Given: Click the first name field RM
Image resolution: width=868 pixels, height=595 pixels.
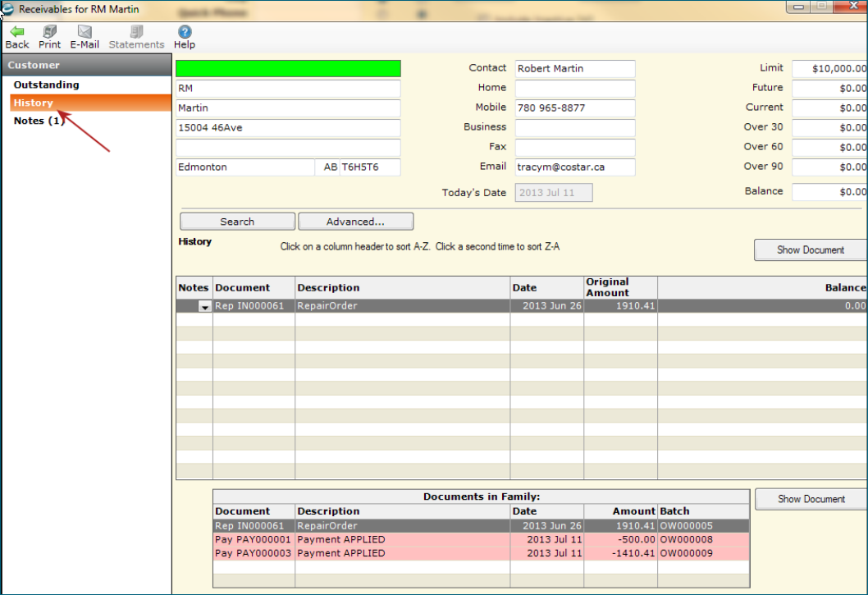Looking at the screenshot, I should pos(288,89).
